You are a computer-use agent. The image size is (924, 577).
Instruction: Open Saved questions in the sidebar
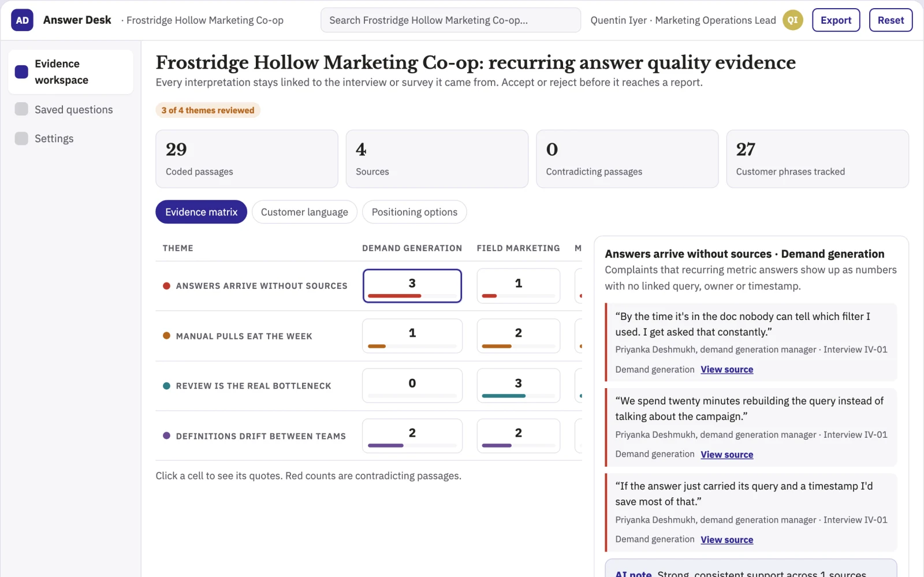[70, 110]
